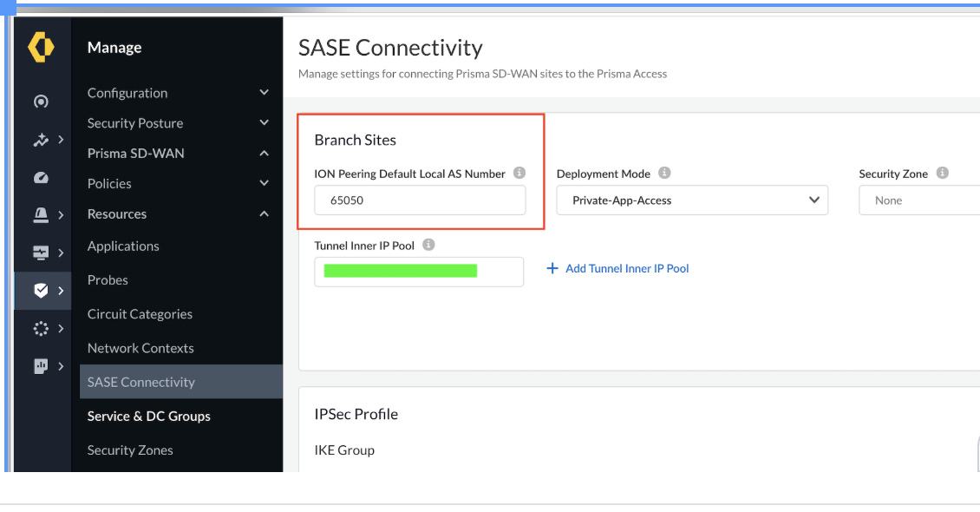
Task: Go to Security Zones page
Action: point(130,450)
